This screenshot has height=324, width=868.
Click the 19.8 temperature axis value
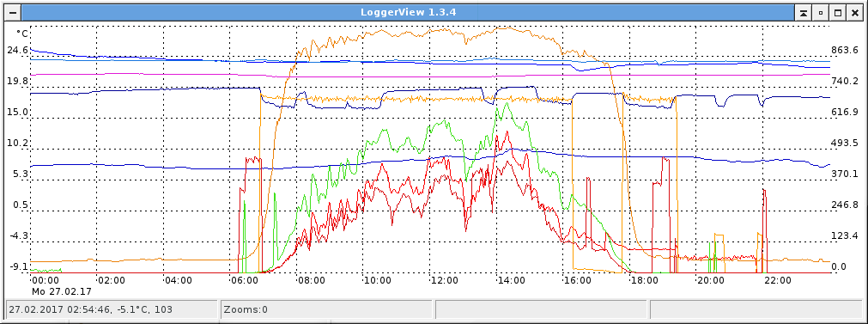click(x=17, y=82)
